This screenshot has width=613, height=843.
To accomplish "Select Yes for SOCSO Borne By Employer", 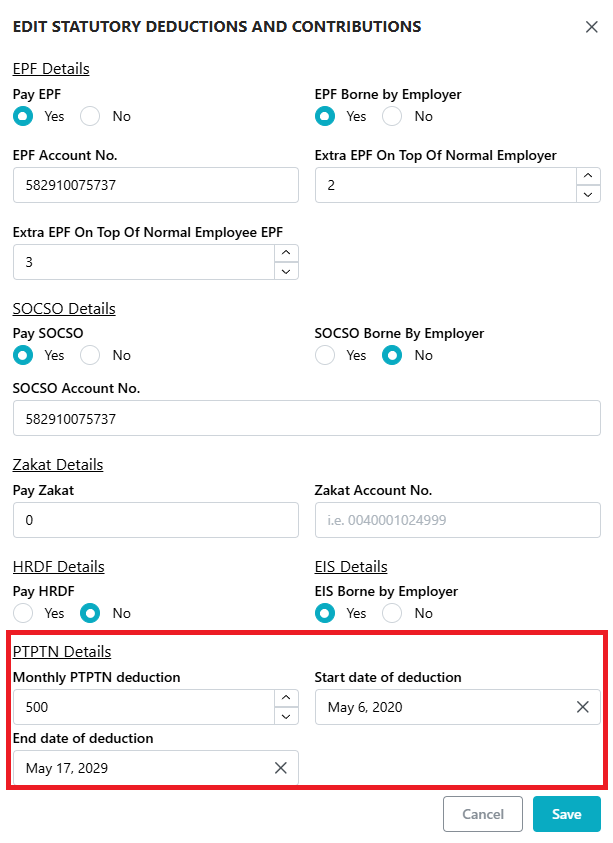I will (x=325, y=355).
